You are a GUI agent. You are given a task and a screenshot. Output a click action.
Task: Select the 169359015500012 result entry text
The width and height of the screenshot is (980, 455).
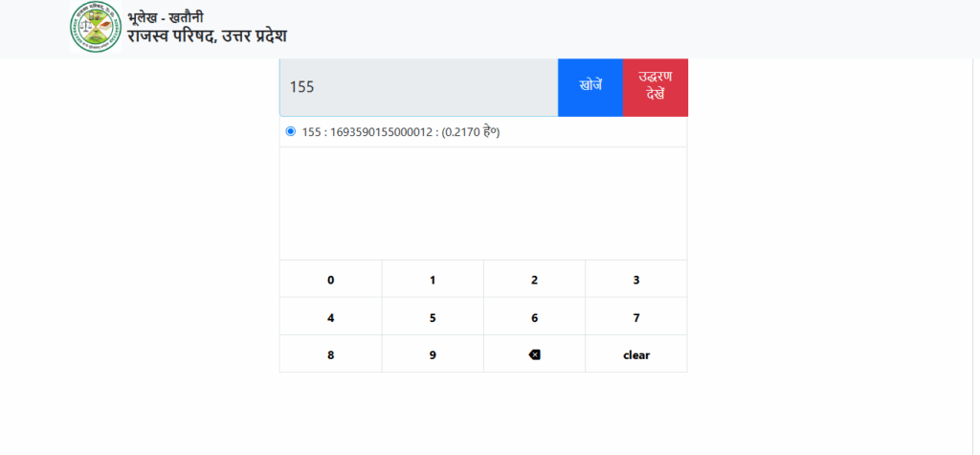click(401, 132)
